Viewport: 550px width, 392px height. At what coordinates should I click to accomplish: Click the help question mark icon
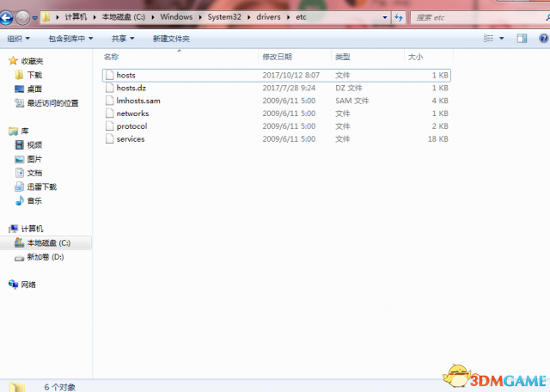pyautogui.click(x=541, y=39)
